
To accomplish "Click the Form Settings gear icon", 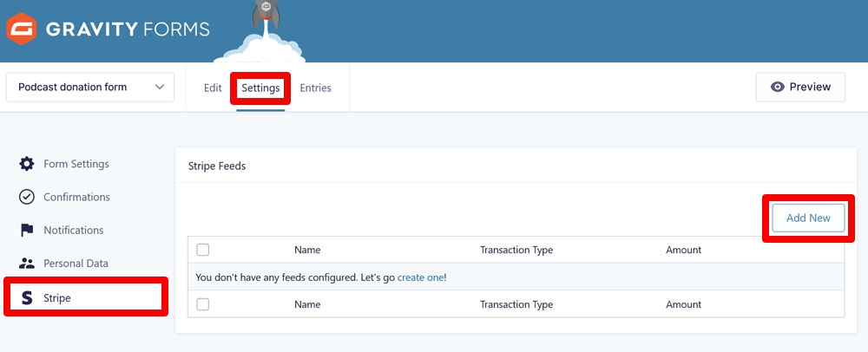I will [27, 164].
